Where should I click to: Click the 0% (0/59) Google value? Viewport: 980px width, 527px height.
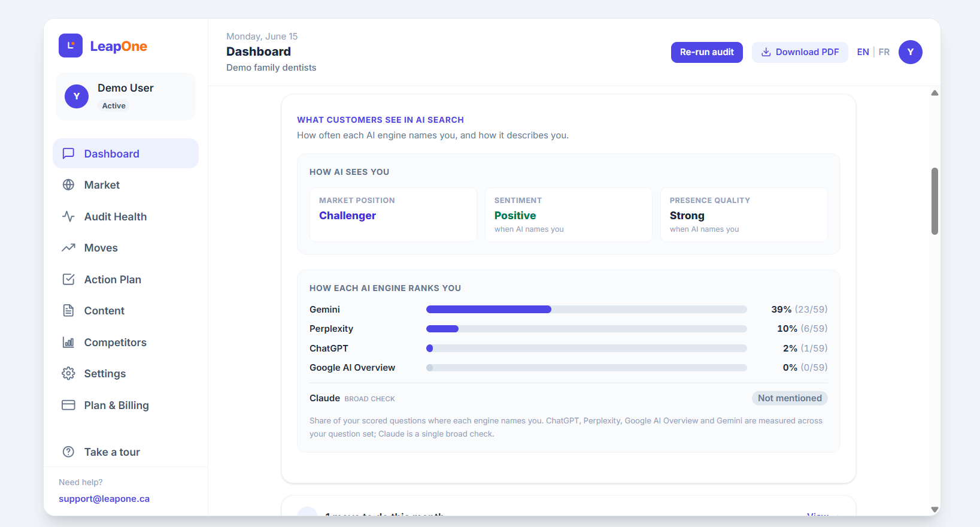[x=805, y=367]
